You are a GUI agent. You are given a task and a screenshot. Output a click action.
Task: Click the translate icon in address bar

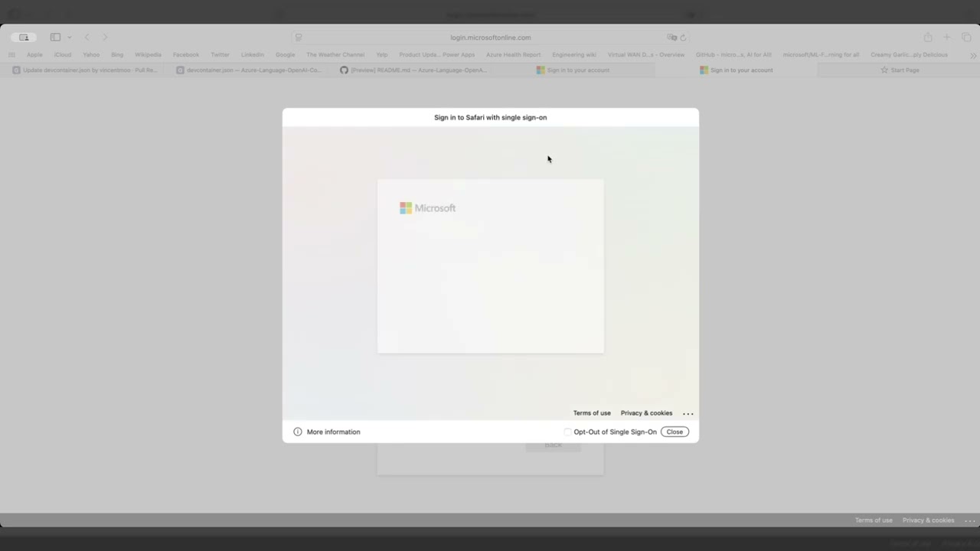(671, 37)
